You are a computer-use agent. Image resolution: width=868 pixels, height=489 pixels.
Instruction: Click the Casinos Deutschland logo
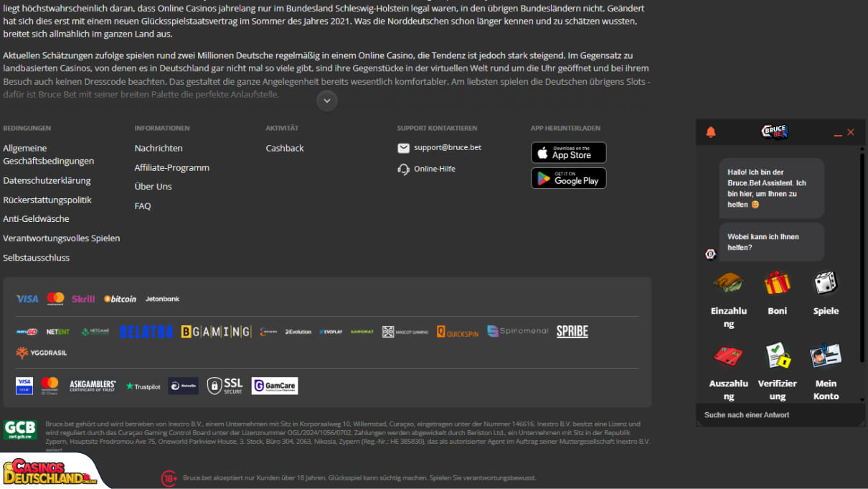(x=49, y=471)
